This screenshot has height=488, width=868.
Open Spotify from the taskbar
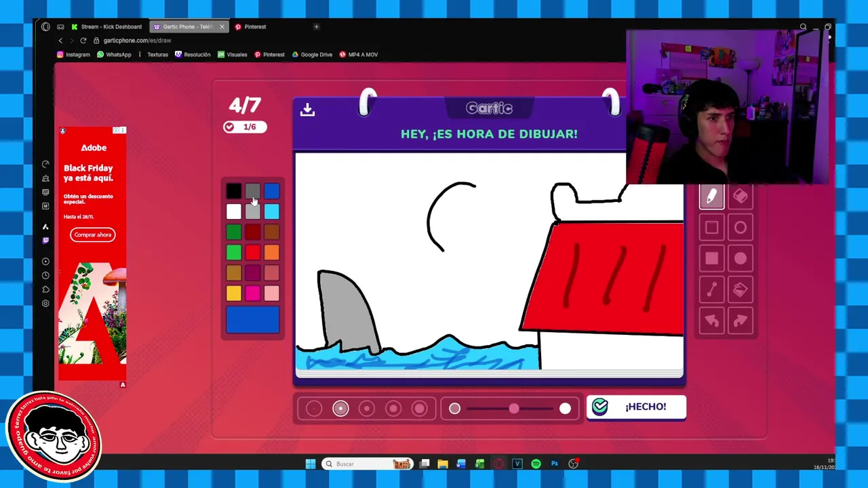click(x=536, y=464)
